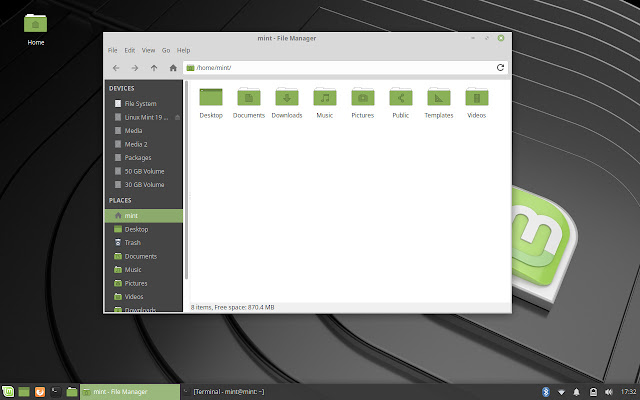Select Media 2 device in sidebar
The image size is (640, 400).
point(144,144)
